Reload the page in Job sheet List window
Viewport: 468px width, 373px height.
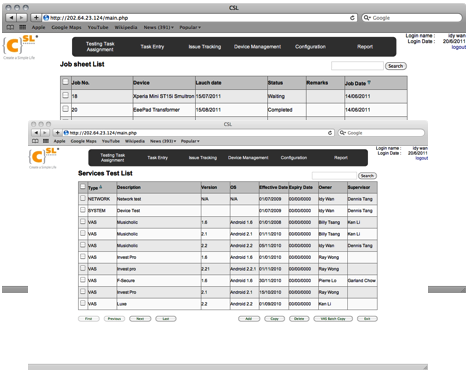352,18
